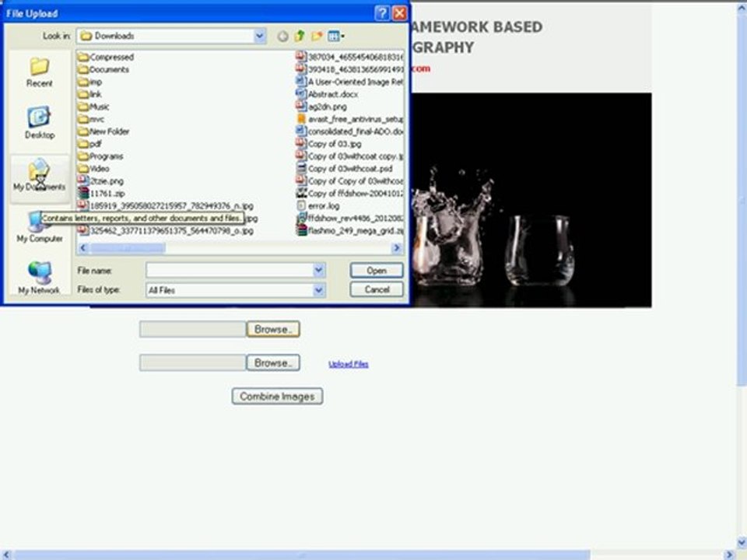Open the Recent places shortcut

coord(39,72)
